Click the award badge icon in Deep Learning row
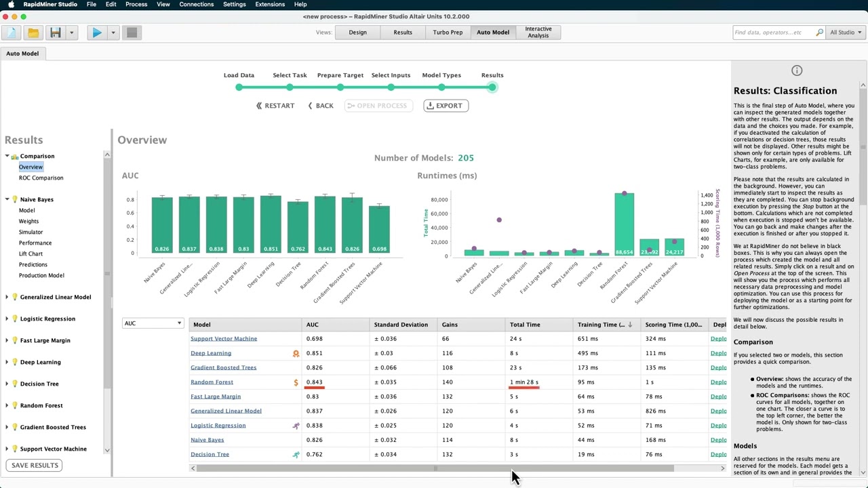Image resolution: width=868 pixels, height=488 pixels. [x=296, y=354]
